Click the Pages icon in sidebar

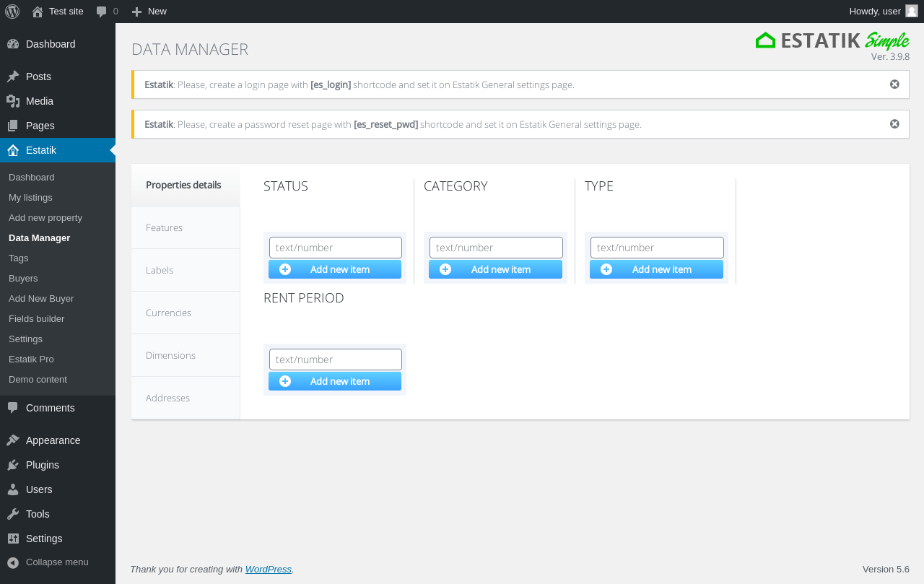[x=13, y=126]
